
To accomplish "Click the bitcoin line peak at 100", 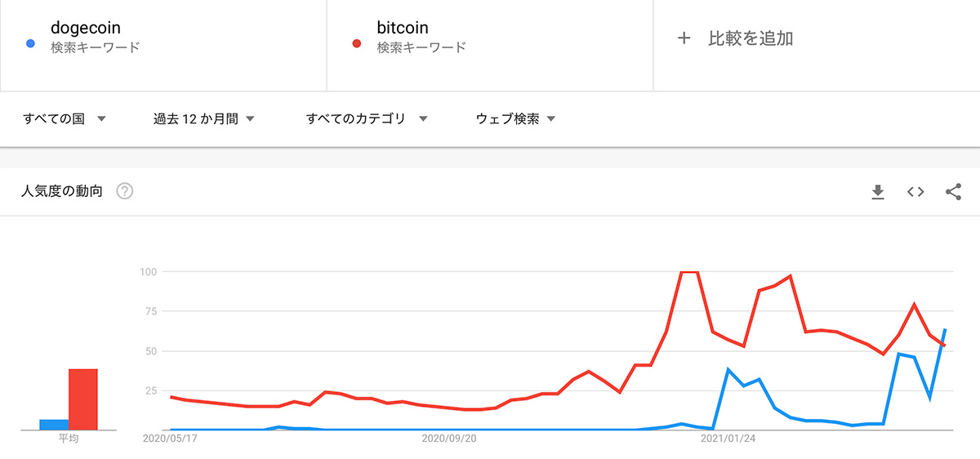I will point(689,272).
